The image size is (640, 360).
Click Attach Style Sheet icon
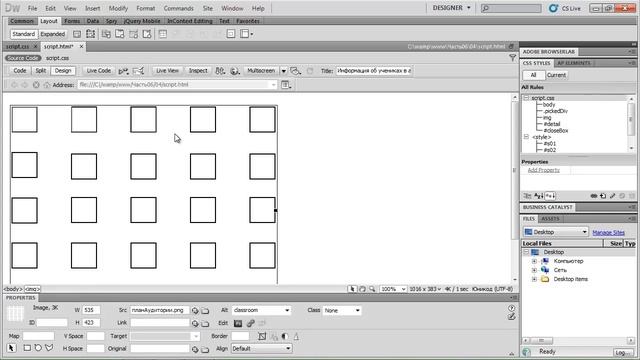[594, 196]
